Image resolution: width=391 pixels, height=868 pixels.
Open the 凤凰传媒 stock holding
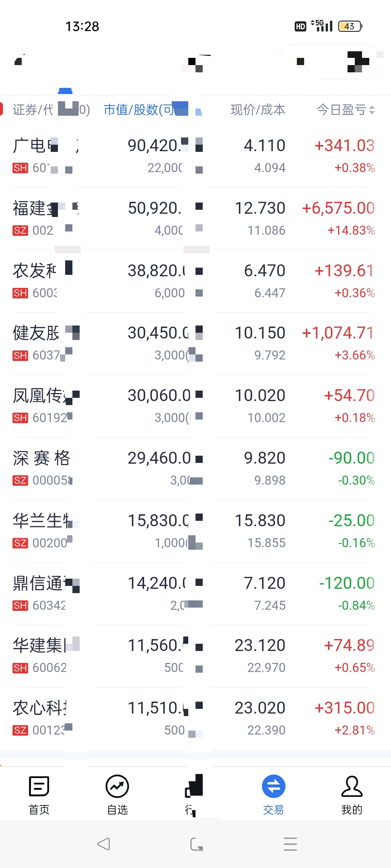(195, 406)
